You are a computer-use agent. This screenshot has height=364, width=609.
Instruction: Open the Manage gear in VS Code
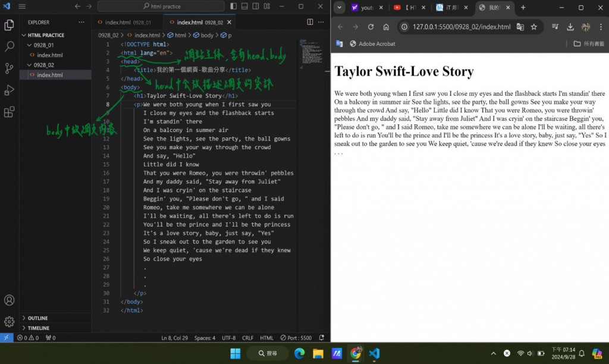coord(9,321)
